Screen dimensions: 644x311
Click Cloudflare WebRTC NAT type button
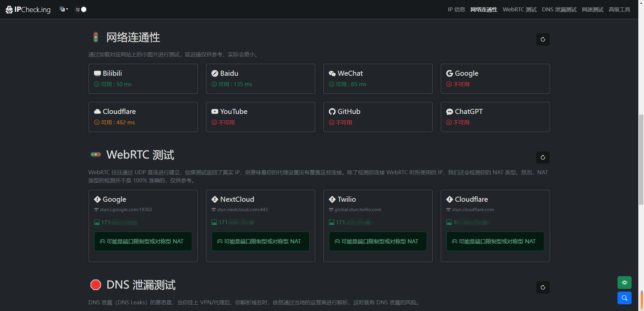495,241
